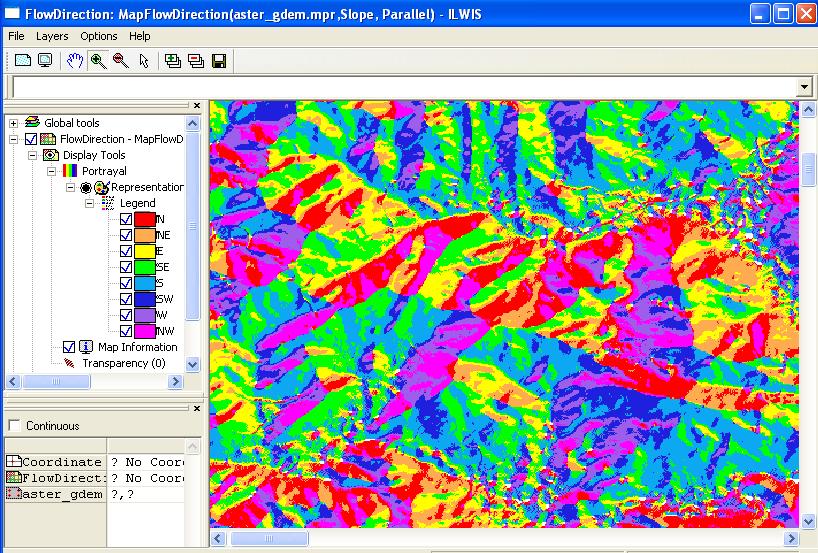Expand the Global tools tree node
Screen dimensions: 818x553
(x=14, y=123)
